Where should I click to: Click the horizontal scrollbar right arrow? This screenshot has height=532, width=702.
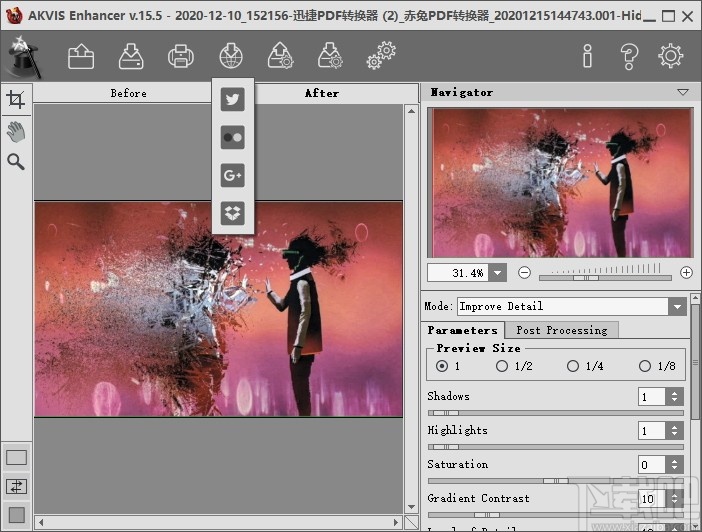click(396, 522)
